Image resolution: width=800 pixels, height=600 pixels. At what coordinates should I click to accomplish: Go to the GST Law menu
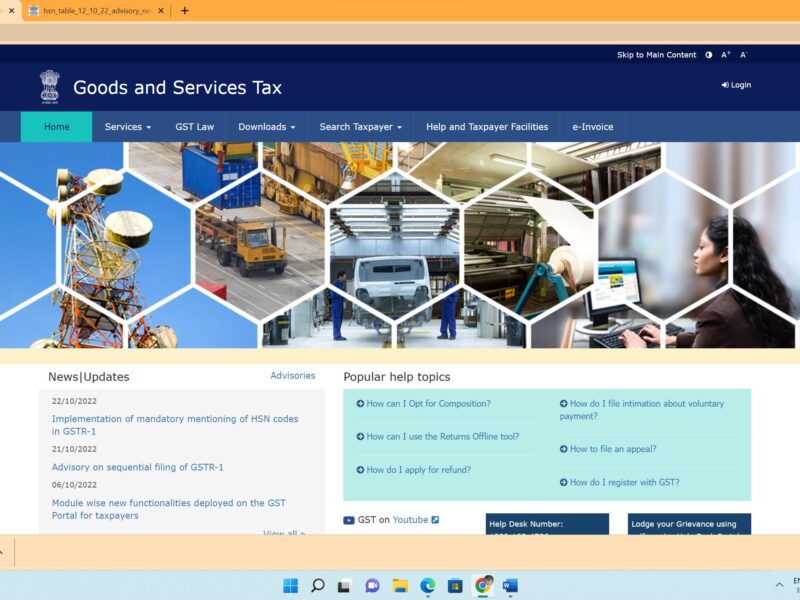coord(194,127)
